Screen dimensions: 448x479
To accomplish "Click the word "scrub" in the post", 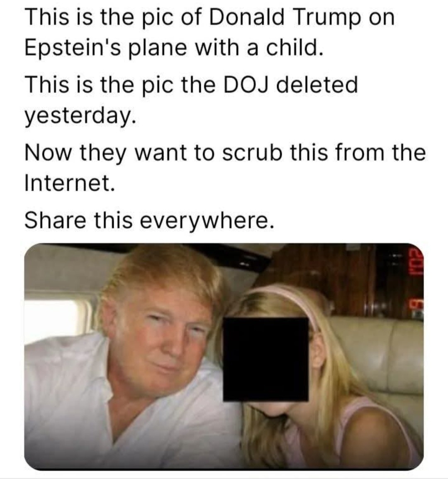I will tap(252, 153).
